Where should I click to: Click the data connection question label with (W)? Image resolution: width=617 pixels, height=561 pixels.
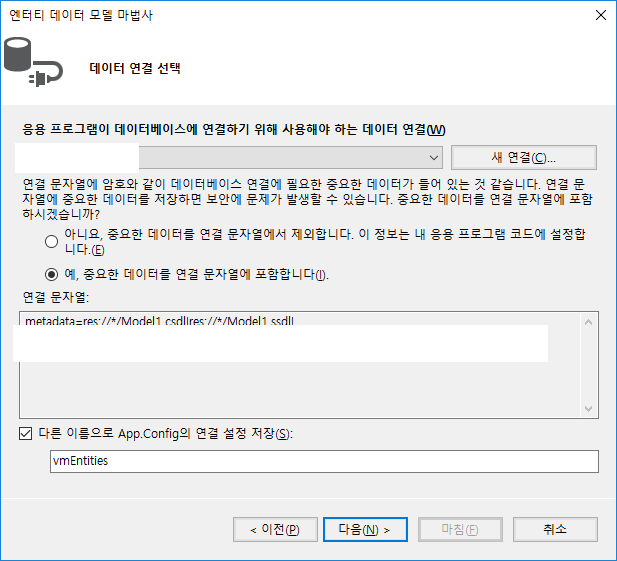tap(234, 129)
